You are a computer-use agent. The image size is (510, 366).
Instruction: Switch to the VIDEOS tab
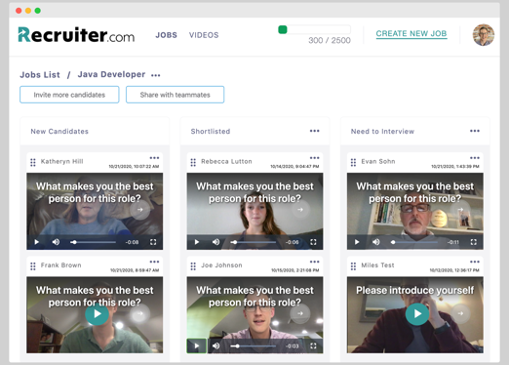click(x=204, y=35)
